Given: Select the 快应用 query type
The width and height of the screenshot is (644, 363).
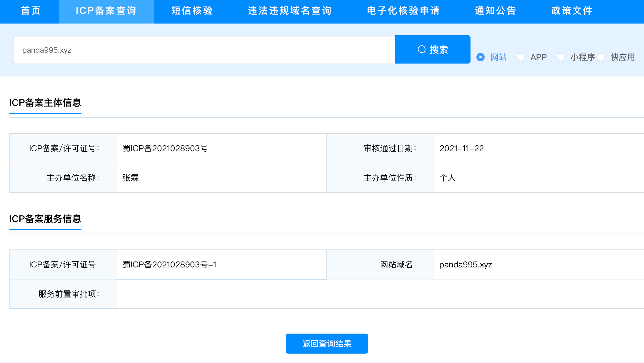Looking at the screenshot, I should pos(601,57).
